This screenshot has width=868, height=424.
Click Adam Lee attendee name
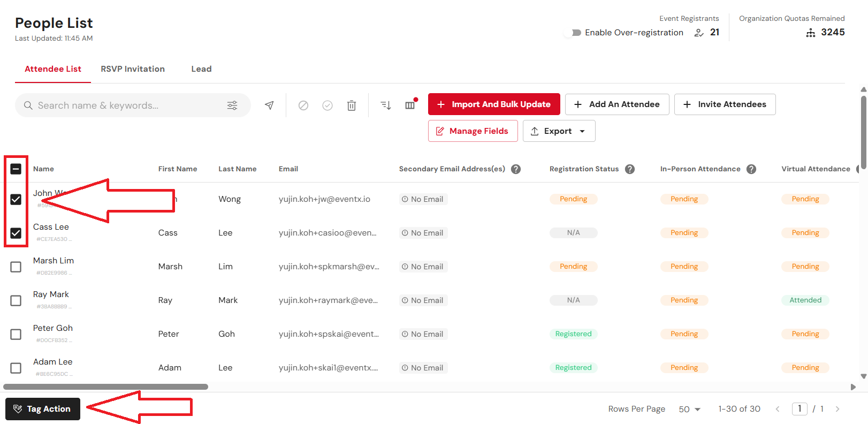click(x=53, y=362)
